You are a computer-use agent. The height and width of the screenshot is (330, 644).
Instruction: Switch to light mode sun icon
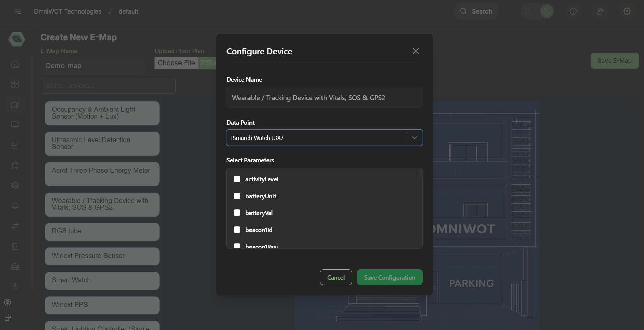tap(528, 11)
